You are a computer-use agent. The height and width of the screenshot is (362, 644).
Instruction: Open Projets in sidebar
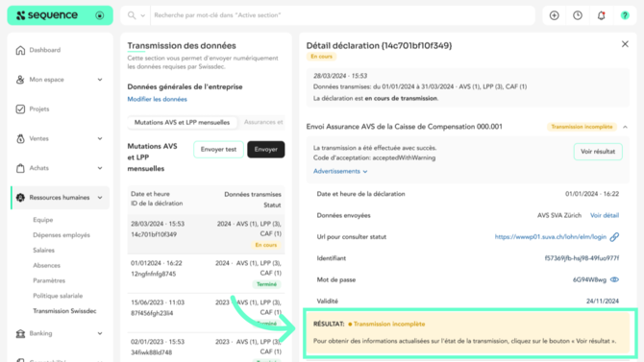(x=39, y=109)
